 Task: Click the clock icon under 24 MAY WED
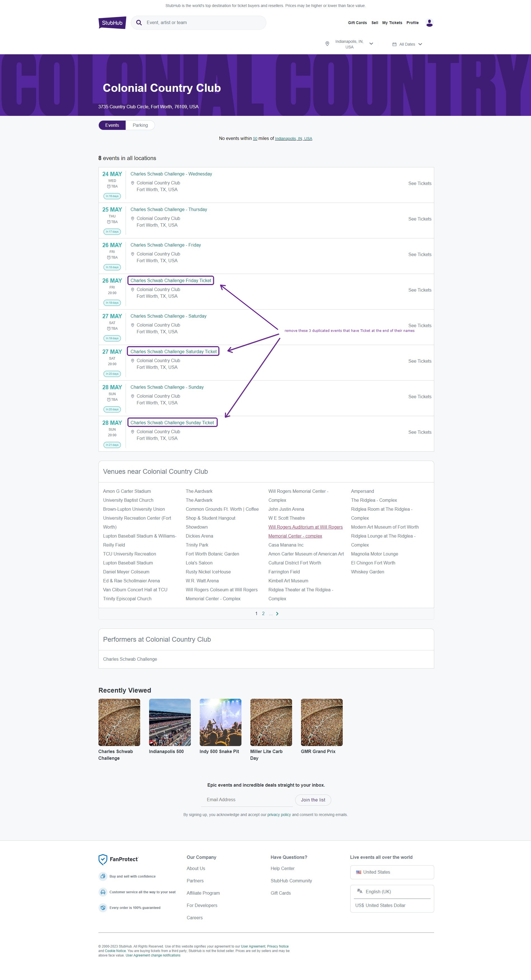click(109, 186)
